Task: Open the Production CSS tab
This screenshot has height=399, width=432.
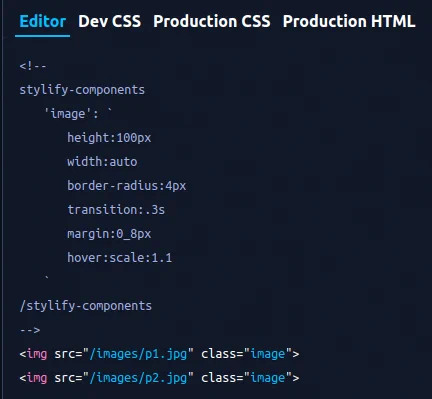Action: [212, 21]
